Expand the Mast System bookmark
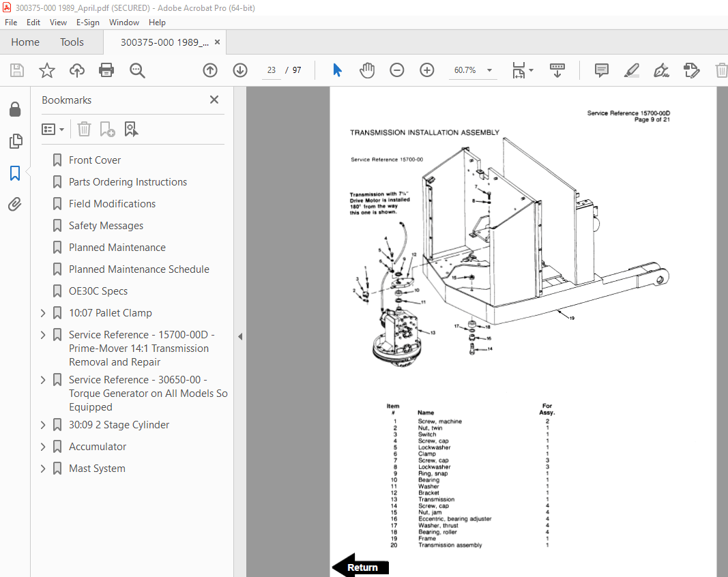The height and width of the screenshot is (577, 728). click(43, 468)
